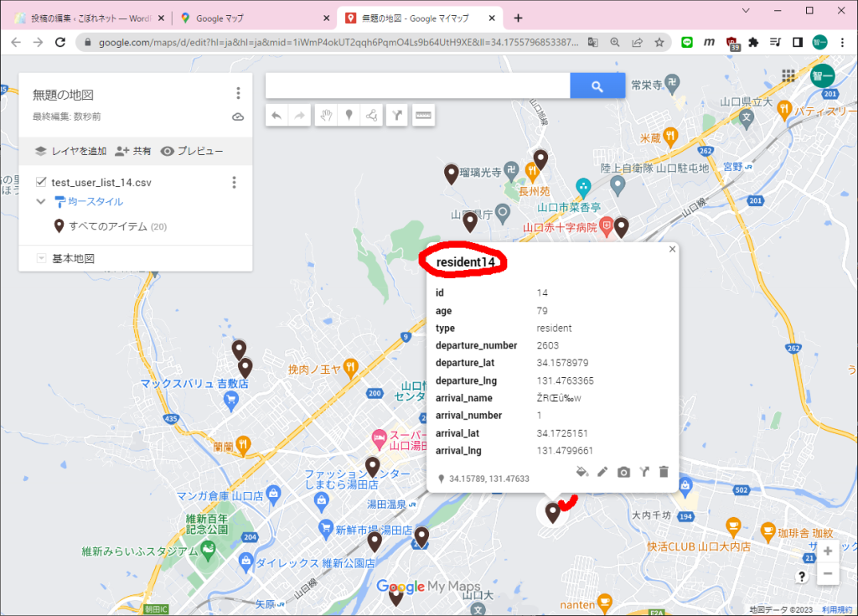Open the Add directions tool
This screenshot has width=858, height=616.
pyautogui.click(x=396, y=115)
